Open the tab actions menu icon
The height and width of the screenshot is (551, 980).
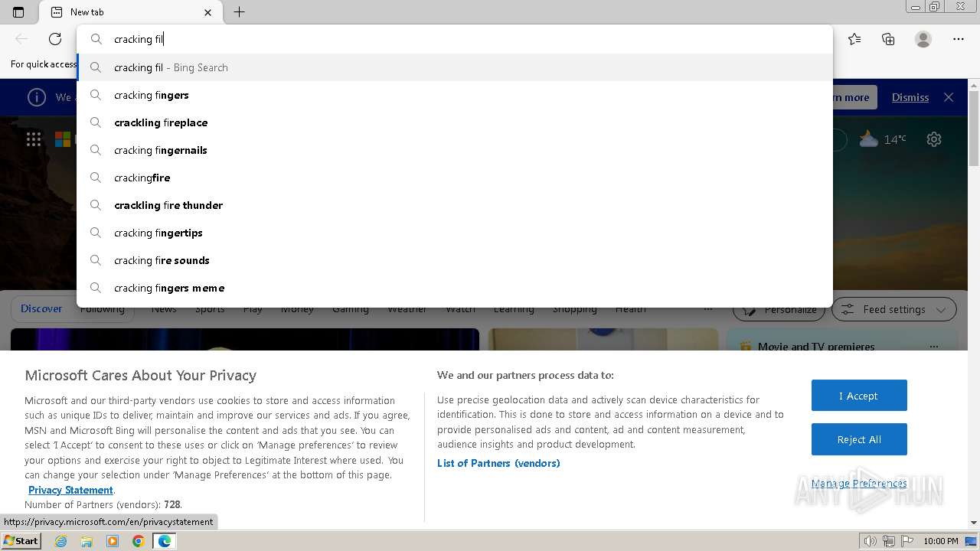click(18, 12)
